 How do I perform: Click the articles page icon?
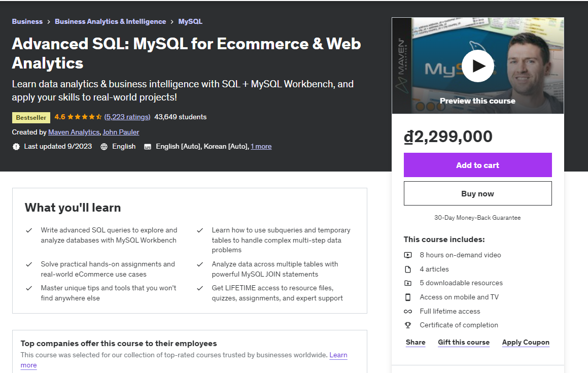[x=408, y=269]
